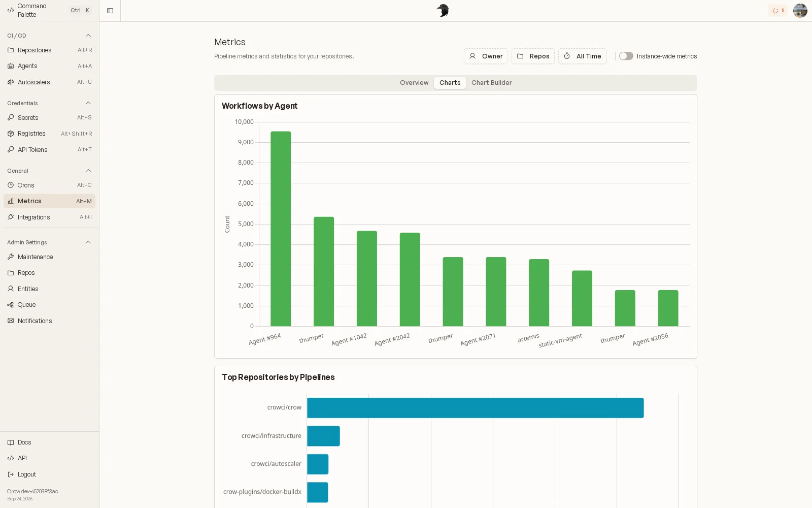Click the Crow bird logo in header

click(443, 11)
